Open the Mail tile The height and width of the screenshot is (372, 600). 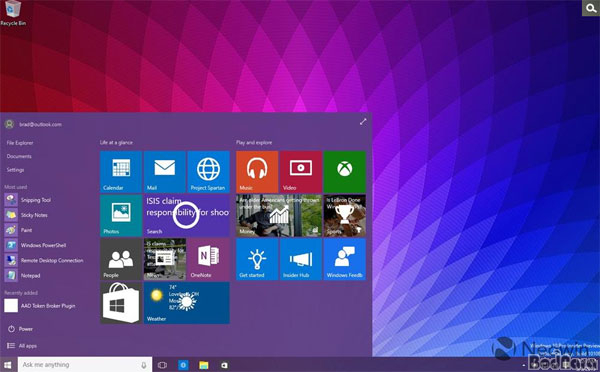click(165, 171)
